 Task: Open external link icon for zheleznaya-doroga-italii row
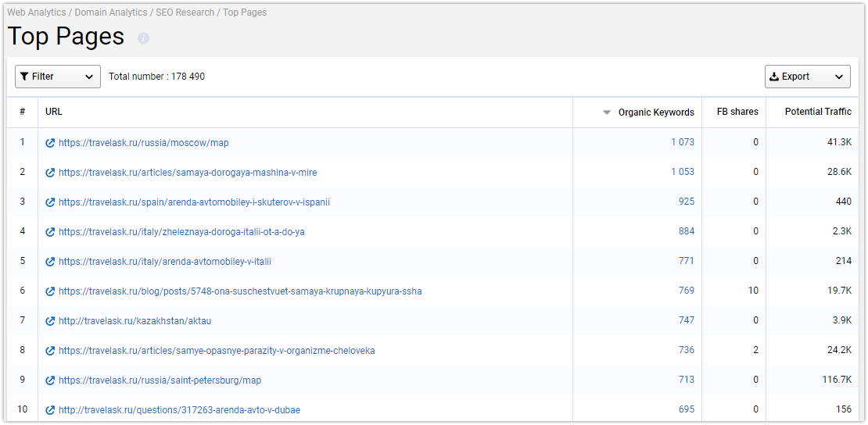coord(50,233)
